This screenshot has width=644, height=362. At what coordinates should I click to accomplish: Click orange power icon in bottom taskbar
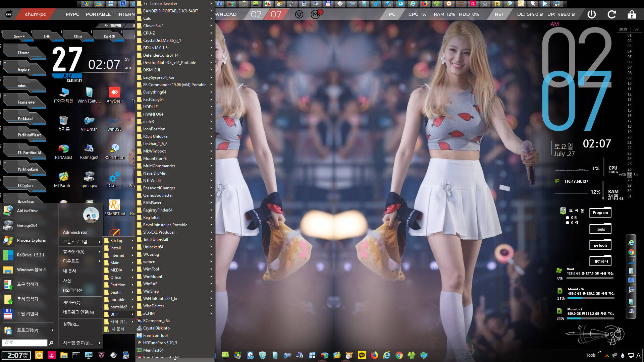(x=39, y=355)
